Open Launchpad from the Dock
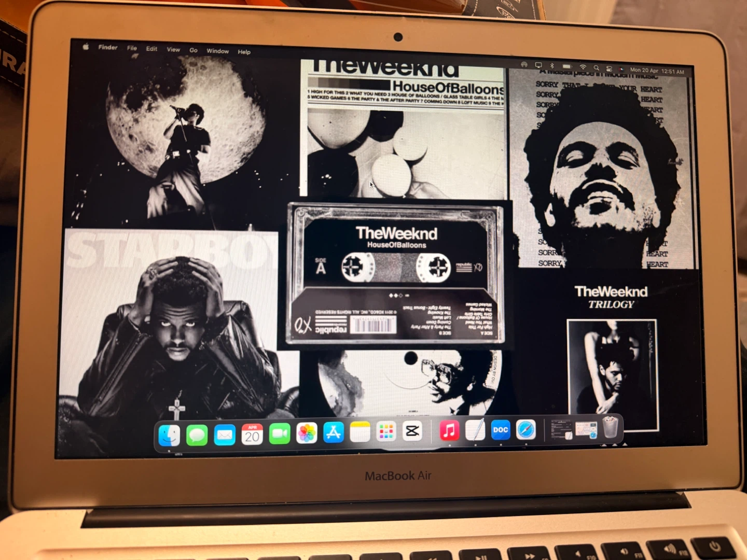Screen dimensions: 747x560 [386, 431]
